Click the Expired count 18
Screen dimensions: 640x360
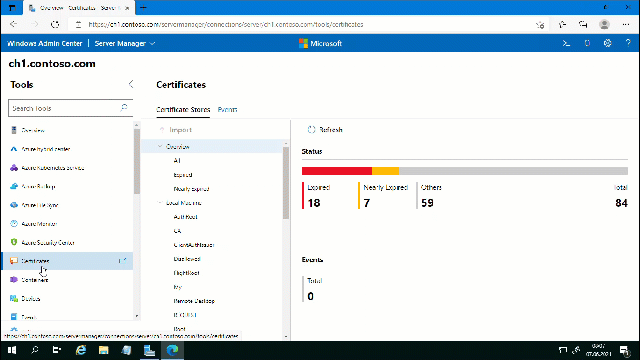(x=314, y=203)
